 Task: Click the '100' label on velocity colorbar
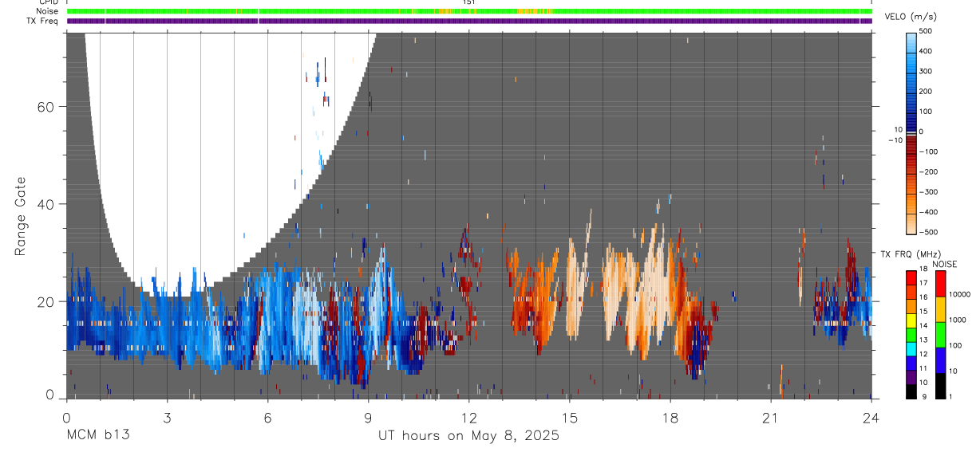click(x=926, y=112)
